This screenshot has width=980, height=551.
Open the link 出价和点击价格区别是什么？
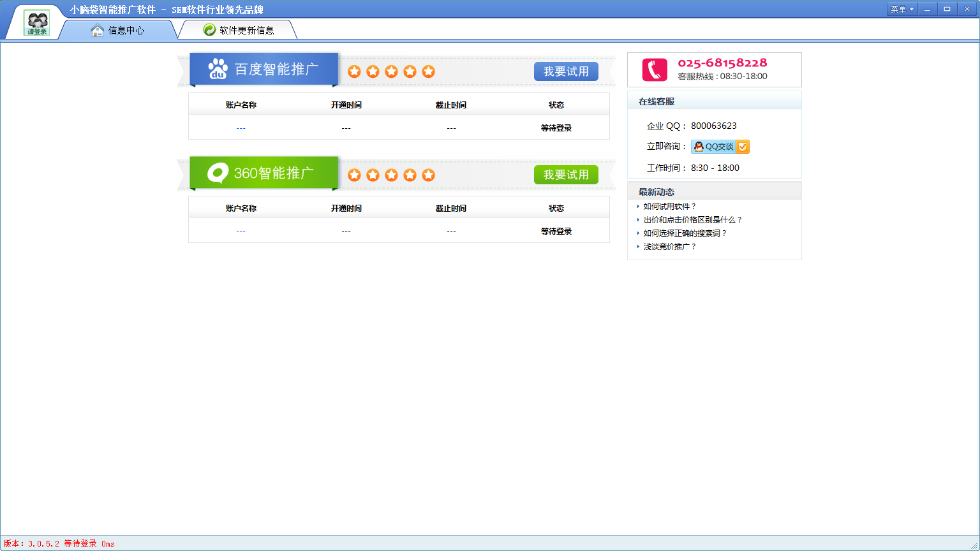693,220
